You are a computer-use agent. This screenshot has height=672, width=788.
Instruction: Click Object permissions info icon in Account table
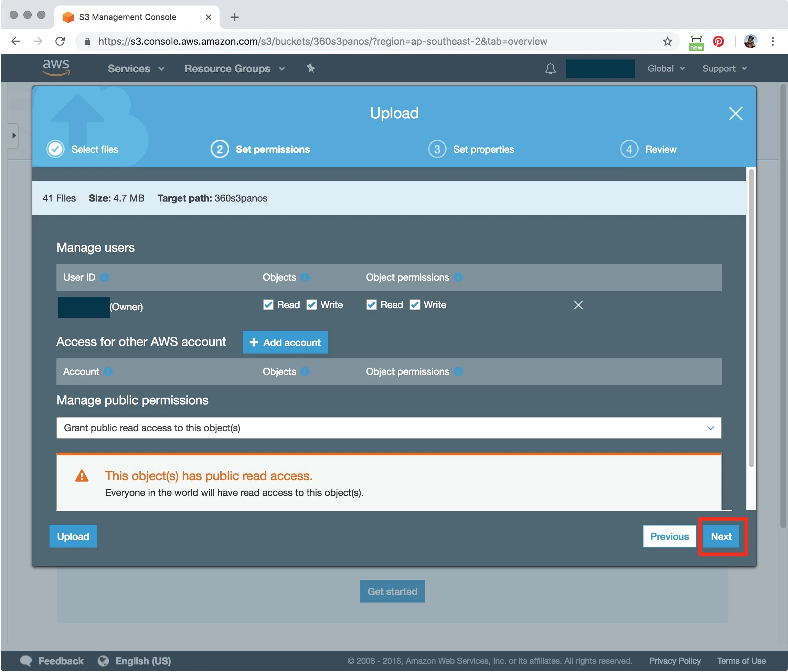458,372
